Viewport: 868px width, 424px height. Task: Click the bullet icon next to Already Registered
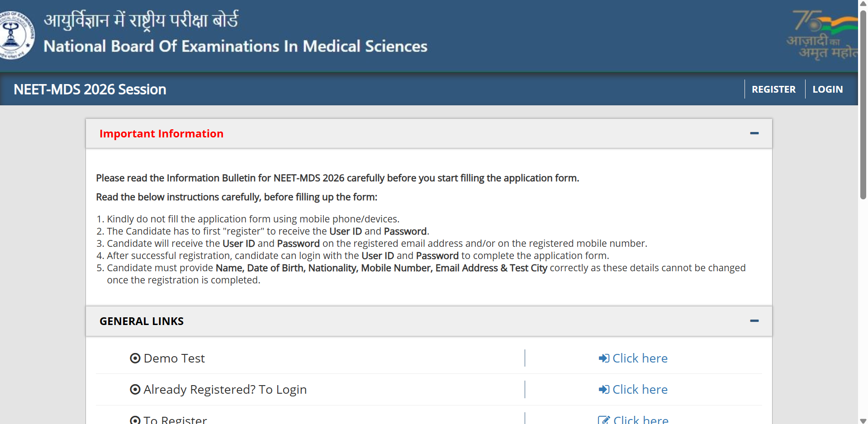[135, 390]
